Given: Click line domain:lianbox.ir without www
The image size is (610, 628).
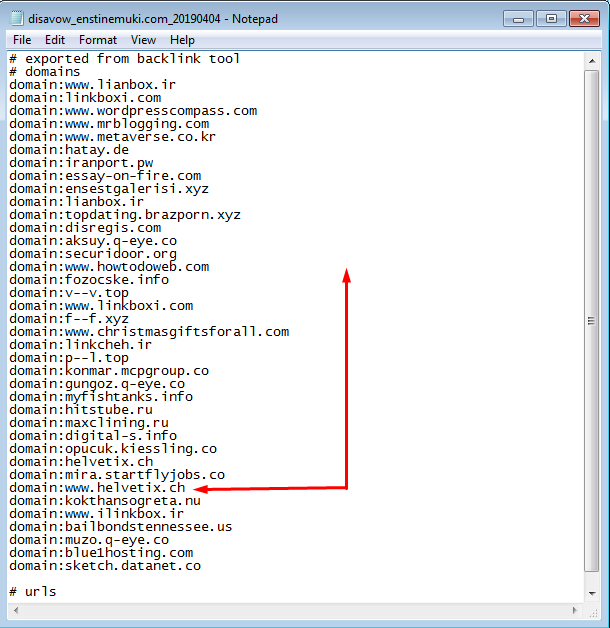Looking at the screenshot, I should [x=77, y=201].
